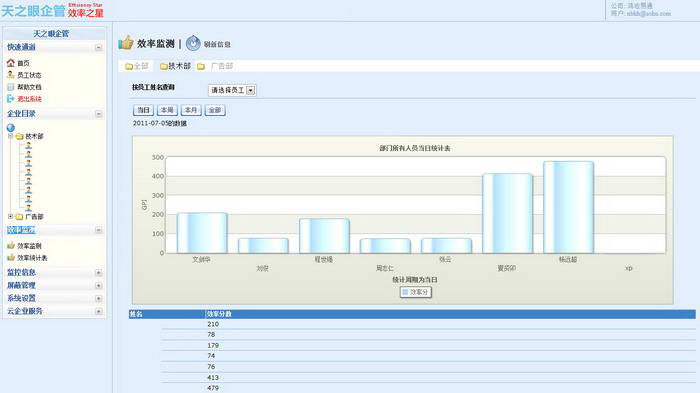Click the refresh info clock icon
Image resolution: width=700 pixels, height=393 pixels.
193,43
